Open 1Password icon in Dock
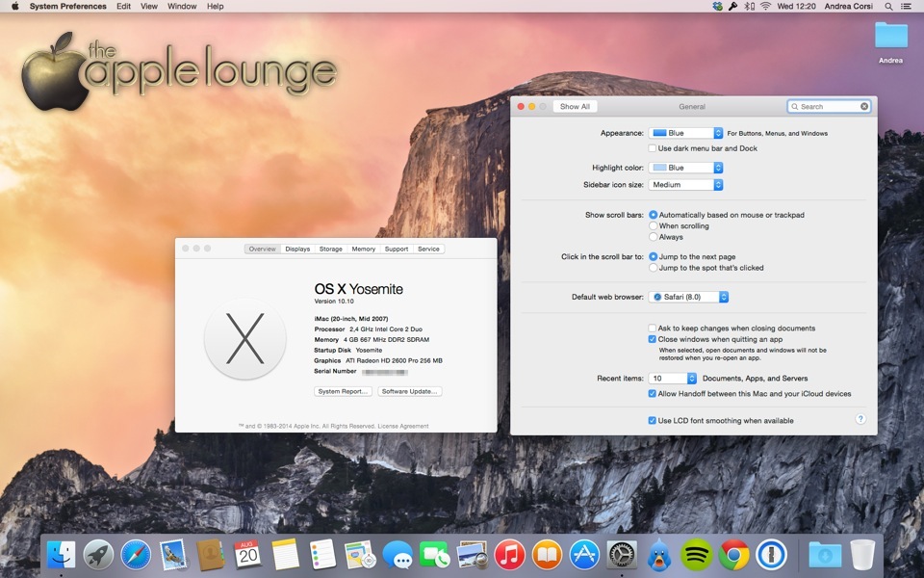 pyautogui.click(x=771, y=555)
